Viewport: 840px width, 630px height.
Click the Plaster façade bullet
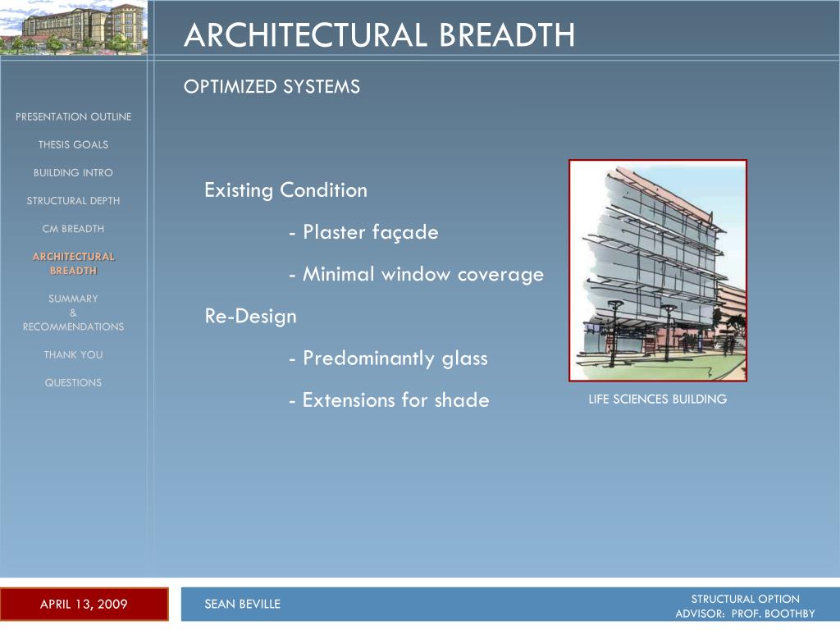point(363,232)
